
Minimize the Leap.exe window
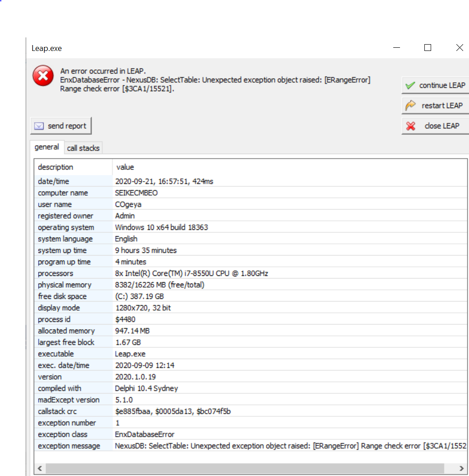click(x=396, y=48)
